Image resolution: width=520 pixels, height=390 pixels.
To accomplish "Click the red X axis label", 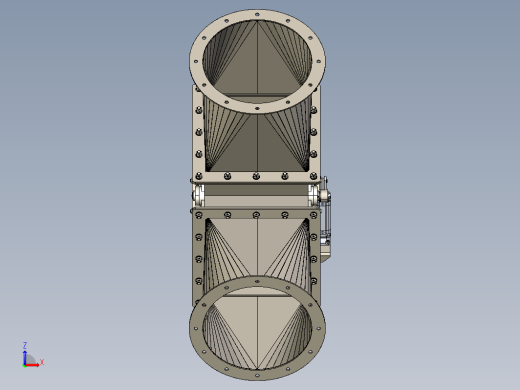I will [42, 362].
